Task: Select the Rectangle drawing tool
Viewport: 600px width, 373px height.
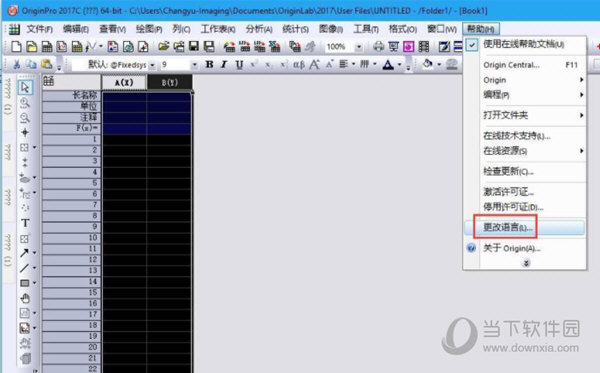Action: [24, 283]
